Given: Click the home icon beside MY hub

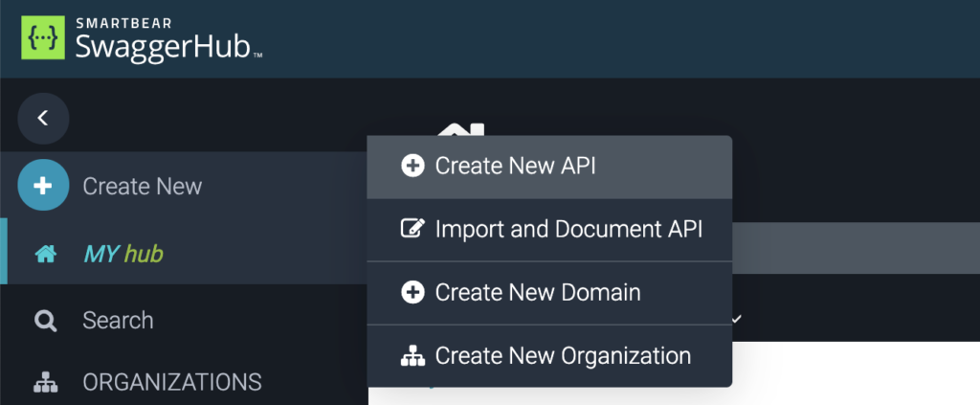Looking at the screenshot, I should pos(46,254).
